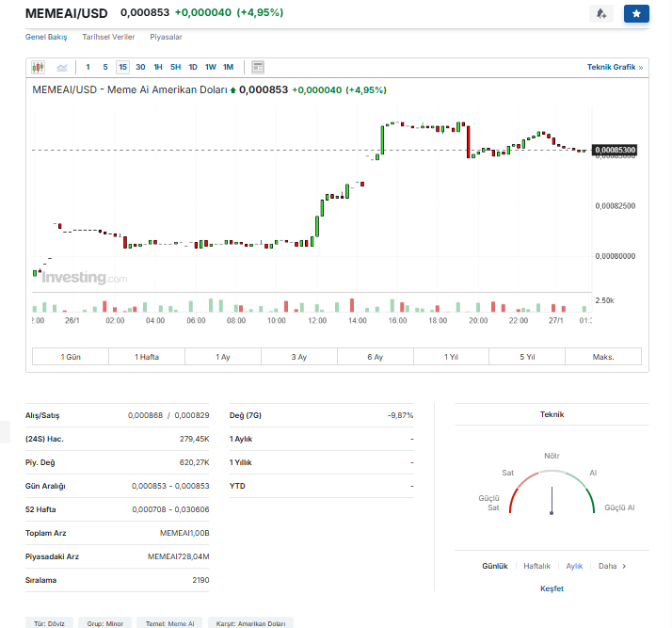The height and width of the screenshot is (628, 672).
Task: Set chart range to 5 Yıl
Action: (x=527, y=357)
